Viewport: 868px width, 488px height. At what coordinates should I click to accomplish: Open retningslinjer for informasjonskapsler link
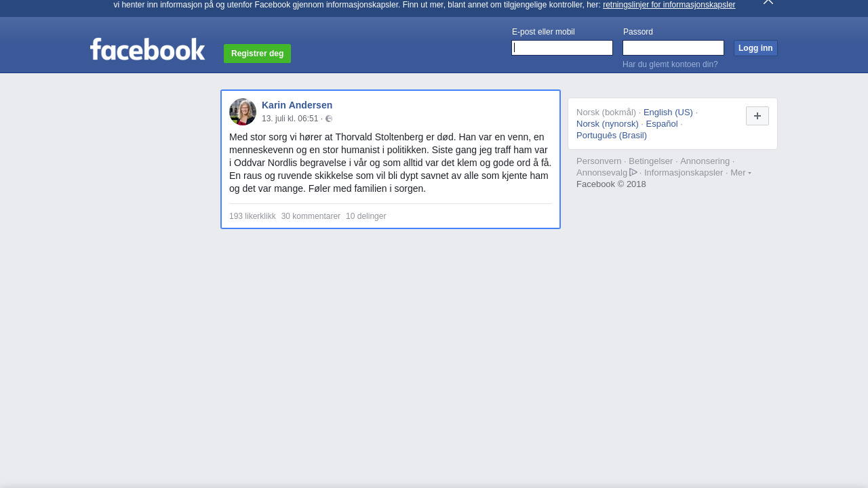click(669, 5)
